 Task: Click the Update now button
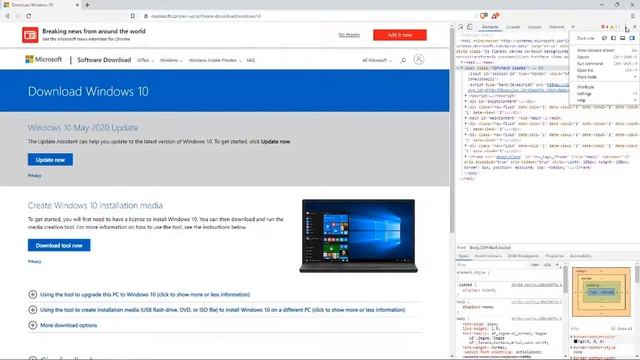coord(50,160)
